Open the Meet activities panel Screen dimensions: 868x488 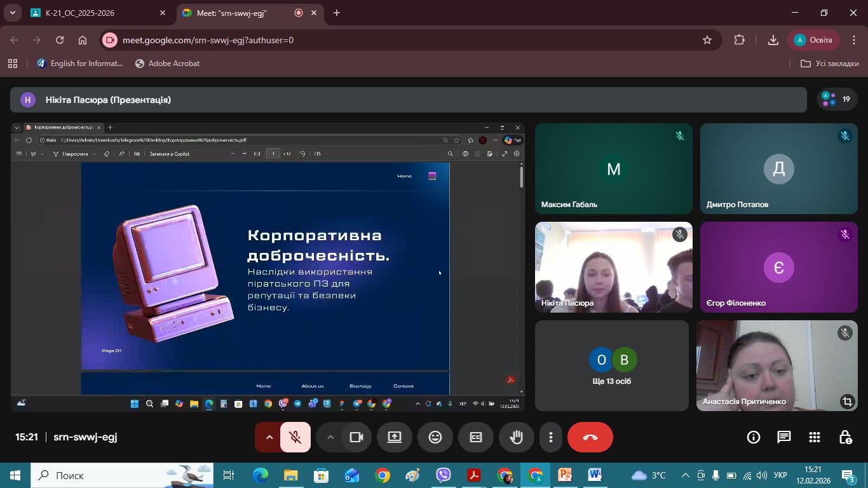click(x=815, y=437)
